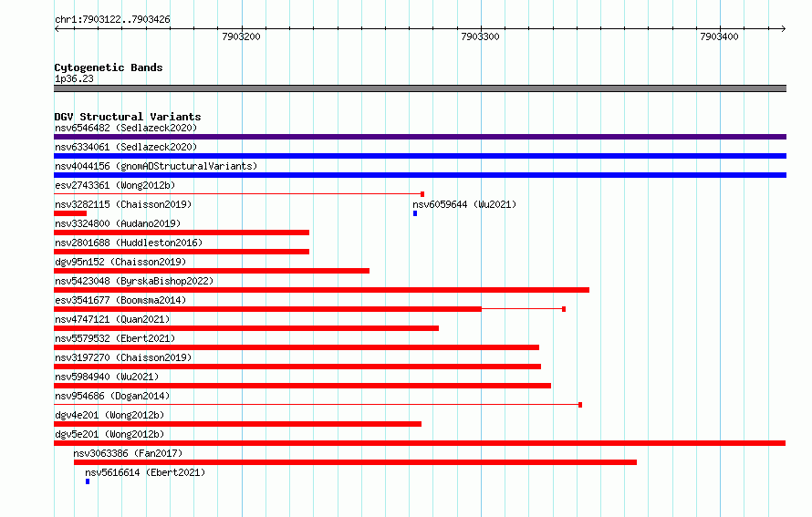Click the red dgv95n152 variant bar
812x517 pixels.
tap(212, 271)
